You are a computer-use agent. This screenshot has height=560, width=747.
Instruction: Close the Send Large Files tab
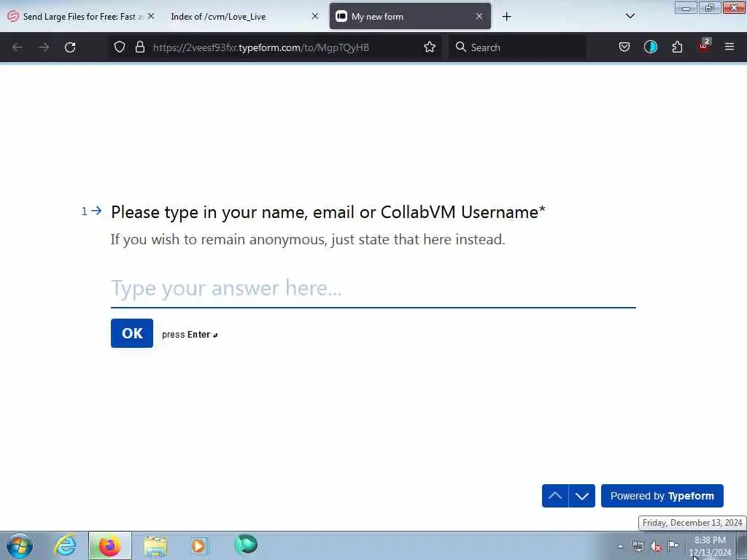(151, 16)
